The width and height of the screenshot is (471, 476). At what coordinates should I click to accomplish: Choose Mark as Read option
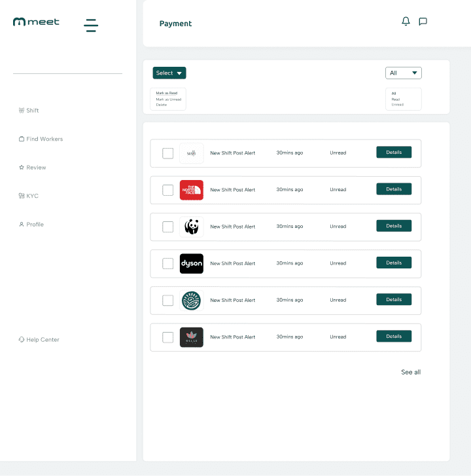pos(166,93)
